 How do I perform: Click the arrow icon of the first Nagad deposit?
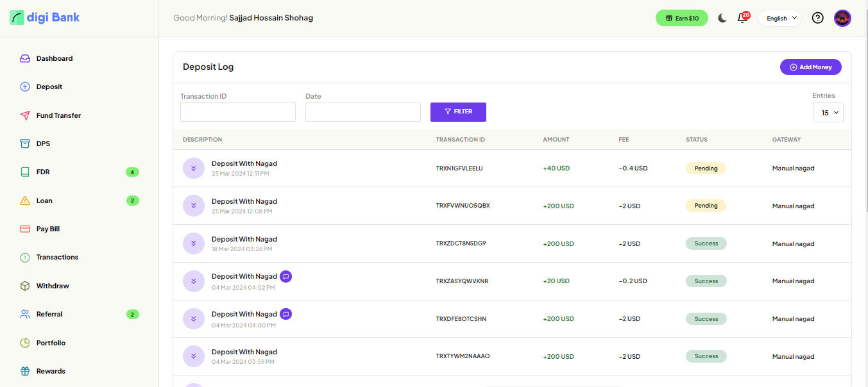point(193,169)
